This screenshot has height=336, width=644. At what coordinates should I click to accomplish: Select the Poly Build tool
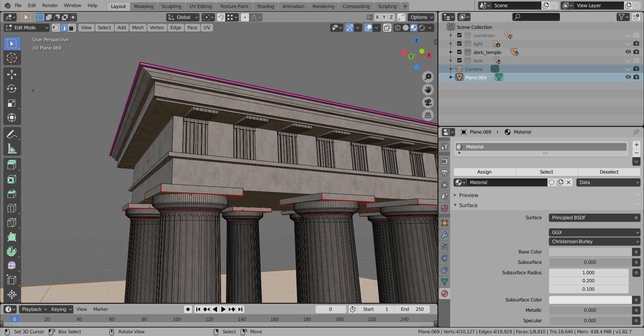[12, 237]
